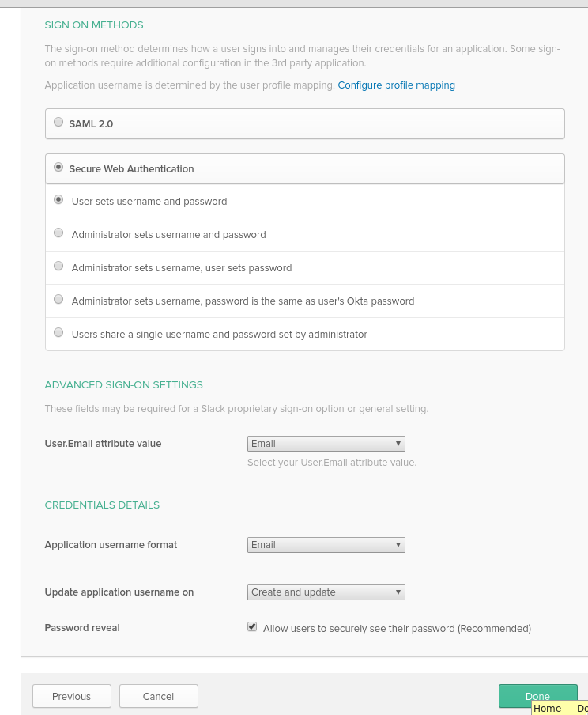588x715 pixels.
Task: Click the Secure Web Authentication header label
Action: pyautogui.click(x=131, y=169)
